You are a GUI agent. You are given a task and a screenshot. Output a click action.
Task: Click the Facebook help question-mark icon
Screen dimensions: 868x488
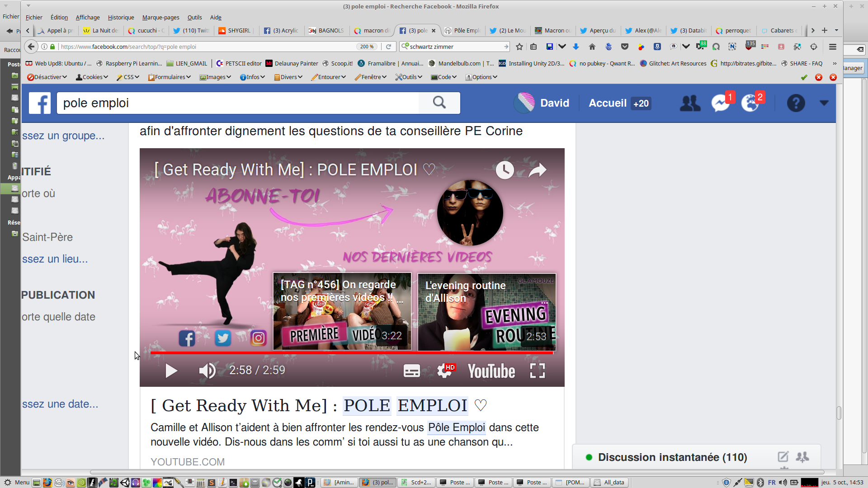click(796, 103)
